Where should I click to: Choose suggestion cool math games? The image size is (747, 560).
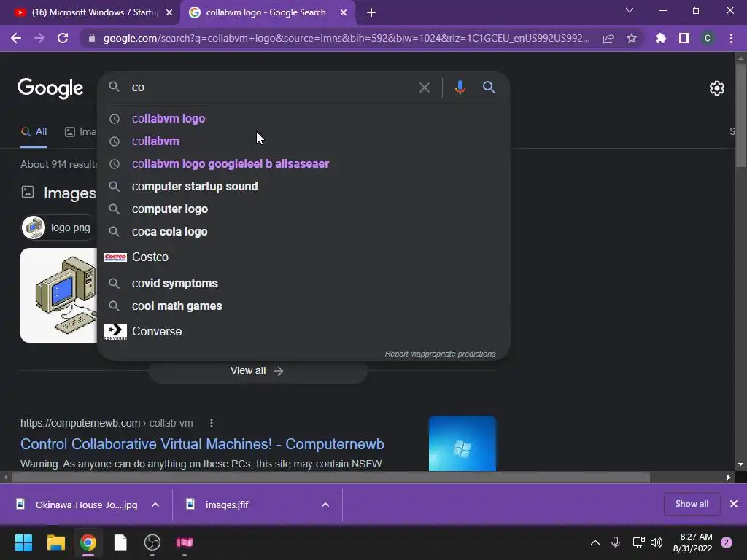tap(303, 306)
